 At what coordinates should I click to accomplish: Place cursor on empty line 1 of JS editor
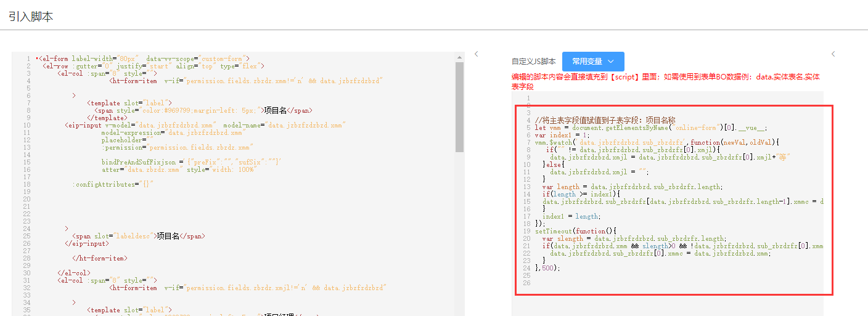[x=616, y=99]
